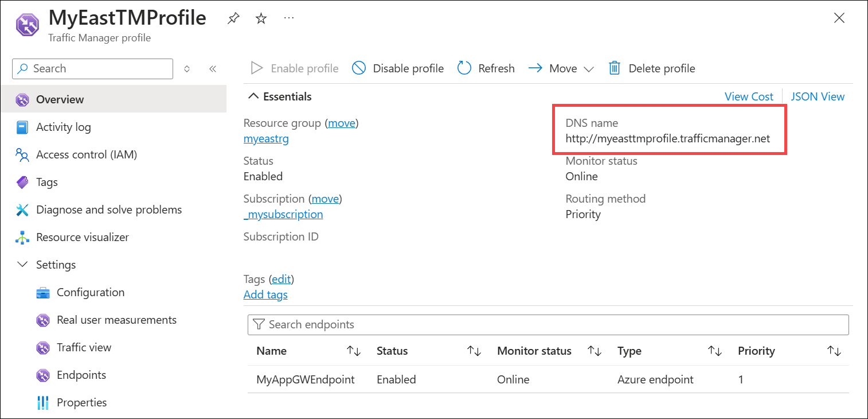The height and width of the screenshot is (419, 868).
Task: Collapse the Settings group in the sidebar
Action: (22, 265)
